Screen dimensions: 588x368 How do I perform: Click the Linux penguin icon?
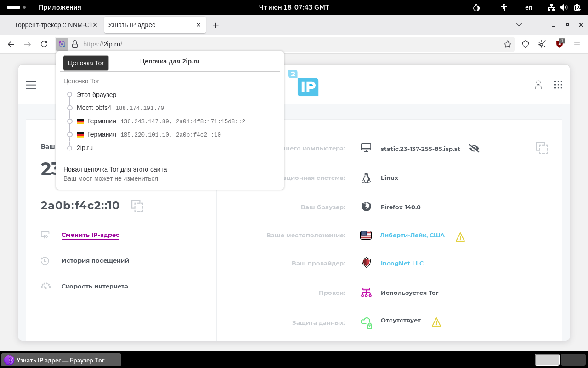(366, 178)
